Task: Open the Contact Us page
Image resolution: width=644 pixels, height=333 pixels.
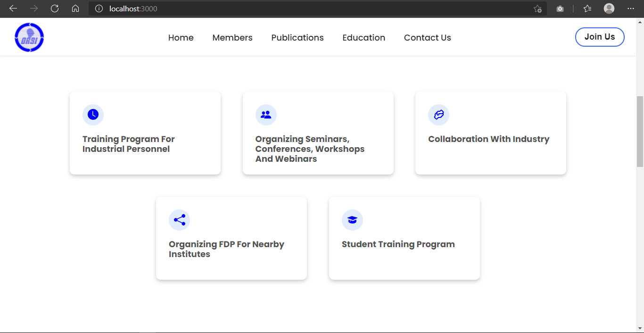Action: pyautogui.click(x=427, y=37)
